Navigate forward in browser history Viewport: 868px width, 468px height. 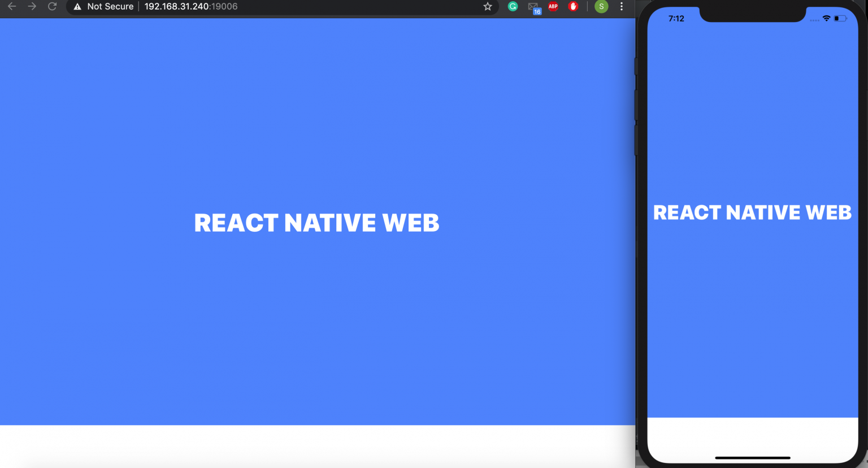tap(32, 6)
